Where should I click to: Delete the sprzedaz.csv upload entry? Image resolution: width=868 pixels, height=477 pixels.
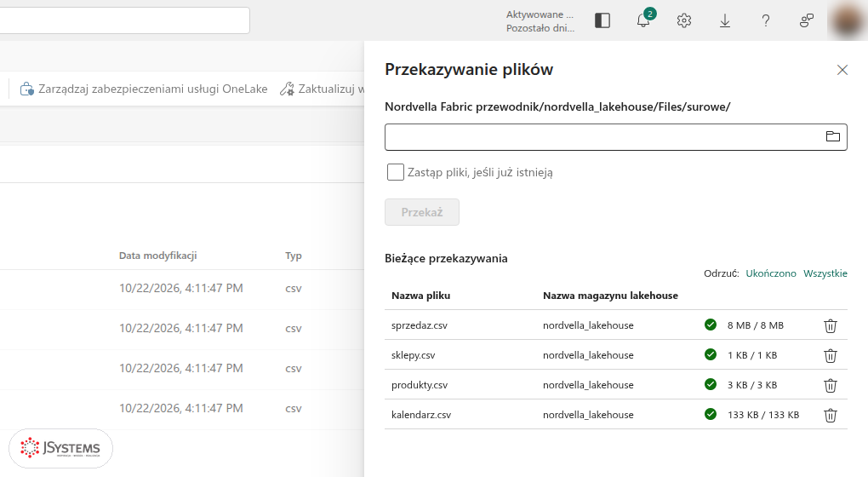click(831, 325)
